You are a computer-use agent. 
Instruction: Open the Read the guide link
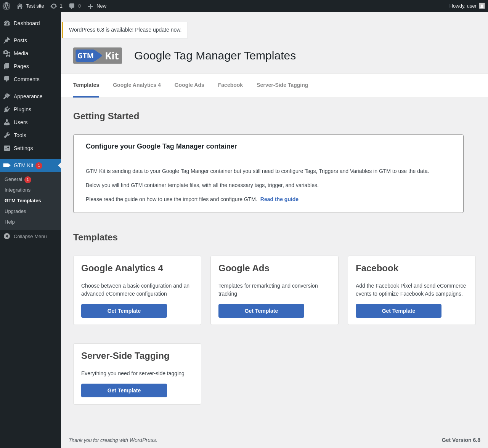tap(279, 199)
